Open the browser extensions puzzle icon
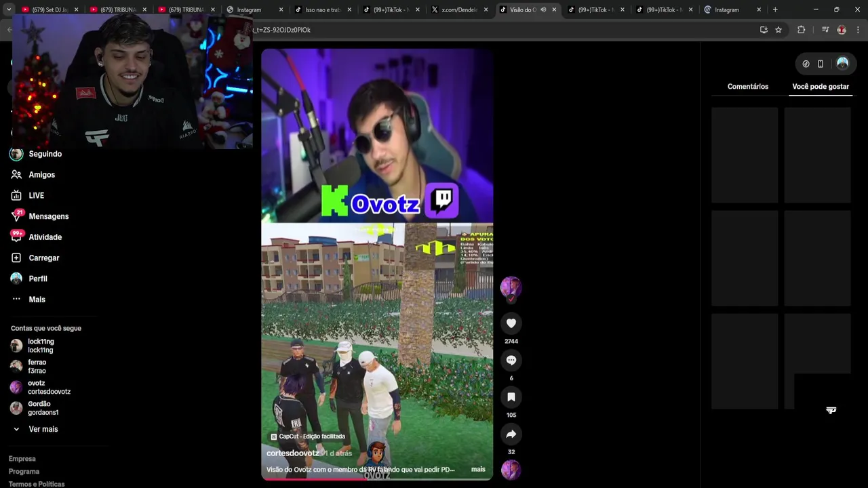This screenshot has height=488, width=868. 801,30
